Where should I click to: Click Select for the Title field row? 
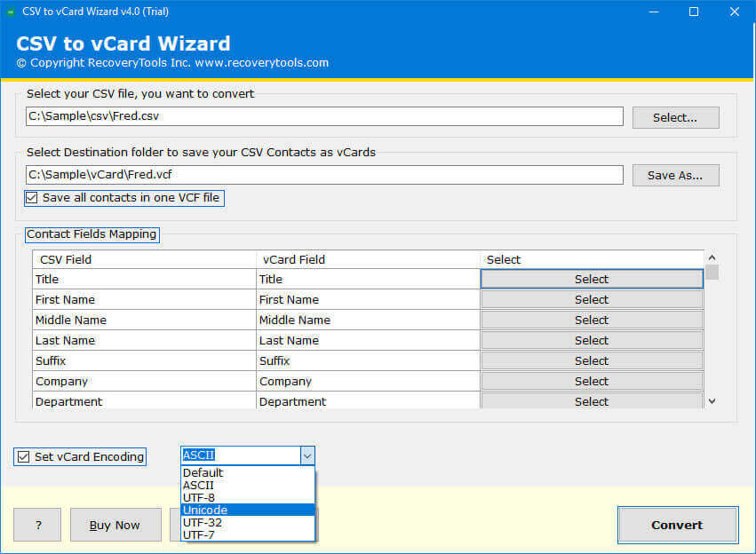point(592,279)
